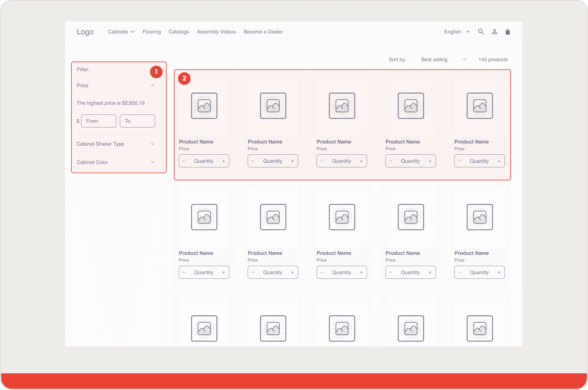Click the Become a Dealer link
The height and width of the screenshot is (390, 588).
tap(263, 32)
